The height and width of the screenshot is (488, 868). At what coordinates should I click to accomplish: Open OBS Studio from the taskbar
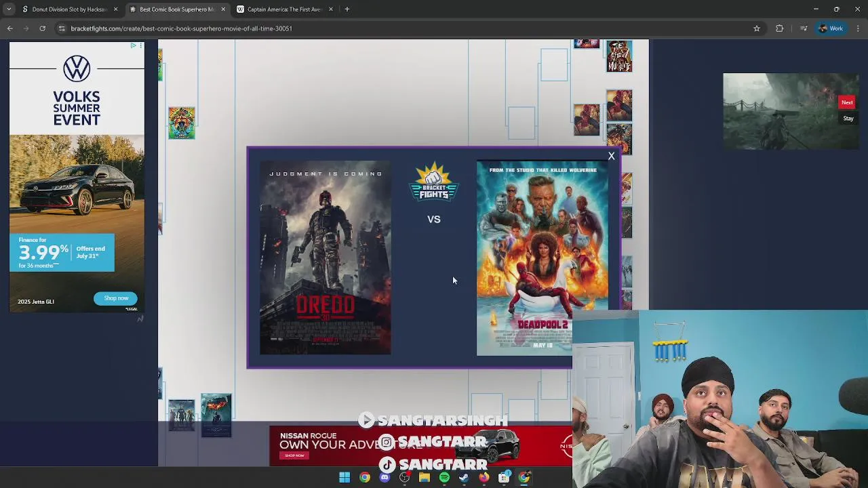tap(405, 478)
